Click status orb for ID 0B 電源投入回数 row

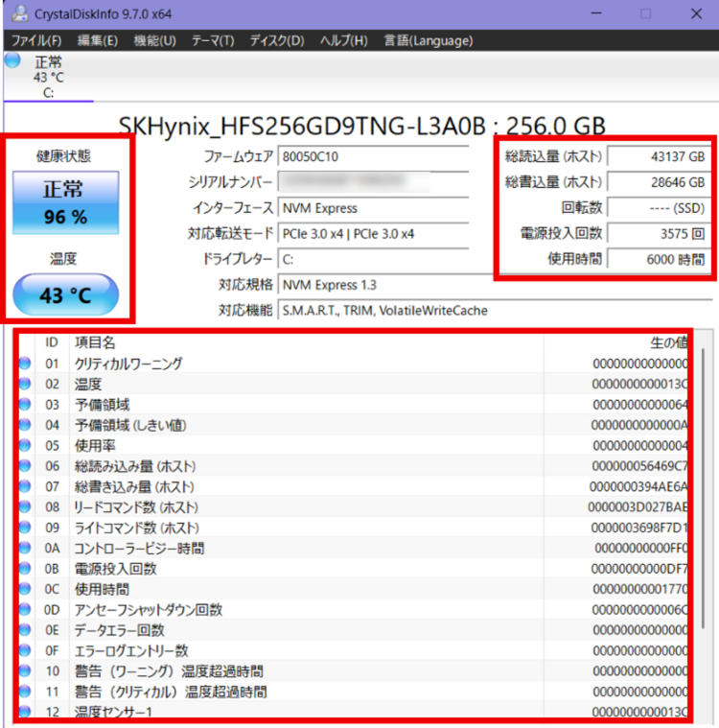[x=25, y=568]
